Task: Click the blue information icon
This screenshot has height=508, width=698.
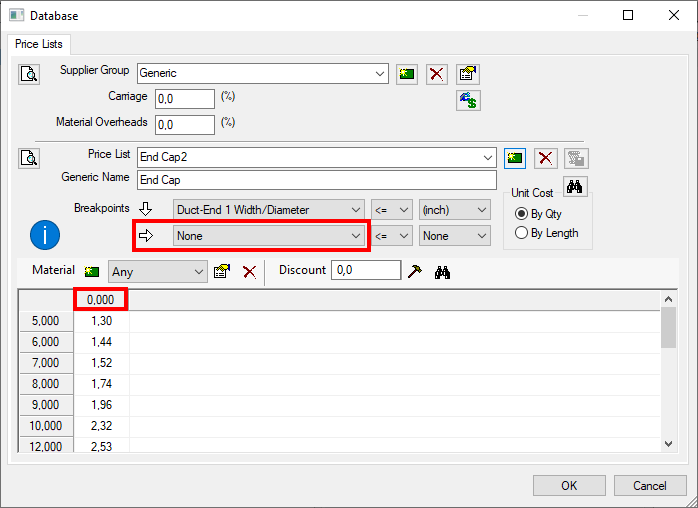Action: 45,235
